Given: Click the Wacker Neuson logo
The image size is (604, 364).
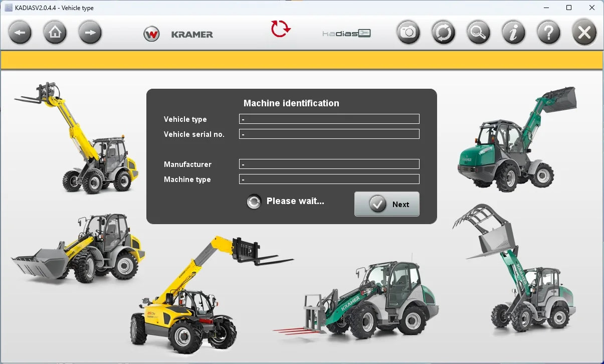Looking at the screenshot, I should point(151,34).
